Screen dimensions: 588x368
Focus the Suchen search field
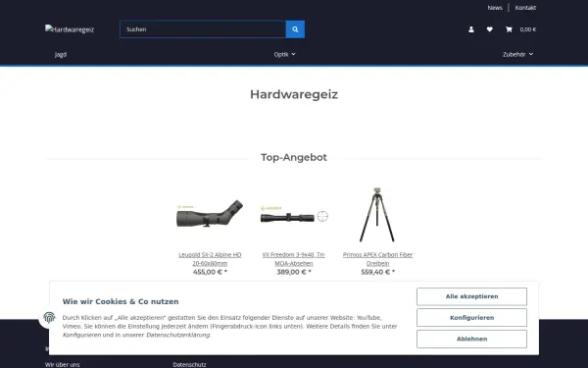point(203,29)
